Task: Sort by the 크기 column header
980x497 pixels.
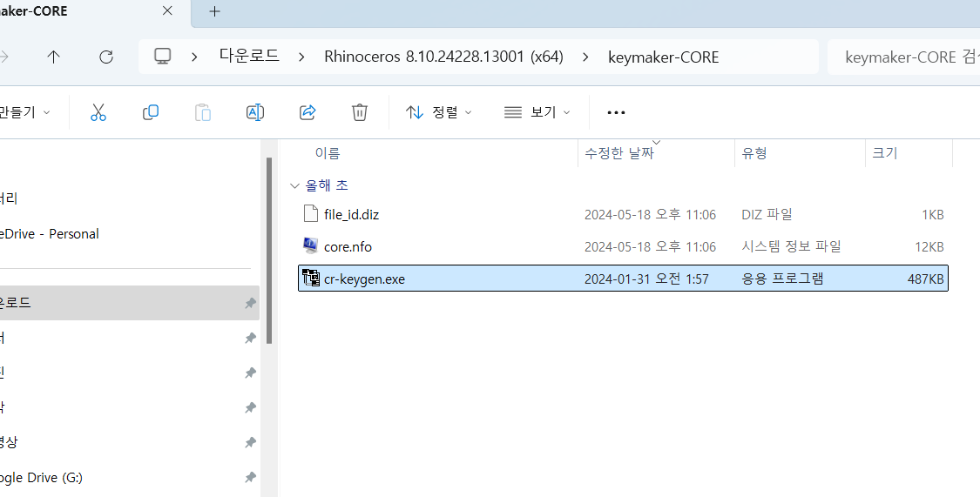Action: click(884, 153)
